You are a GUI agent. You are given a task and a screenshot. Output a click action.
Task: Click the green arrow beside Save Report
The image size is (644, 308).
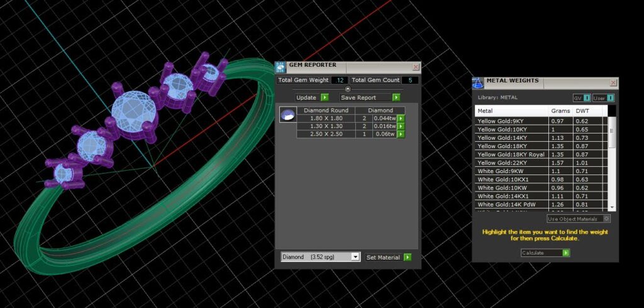pyautogui.click(x=396, y=98)
